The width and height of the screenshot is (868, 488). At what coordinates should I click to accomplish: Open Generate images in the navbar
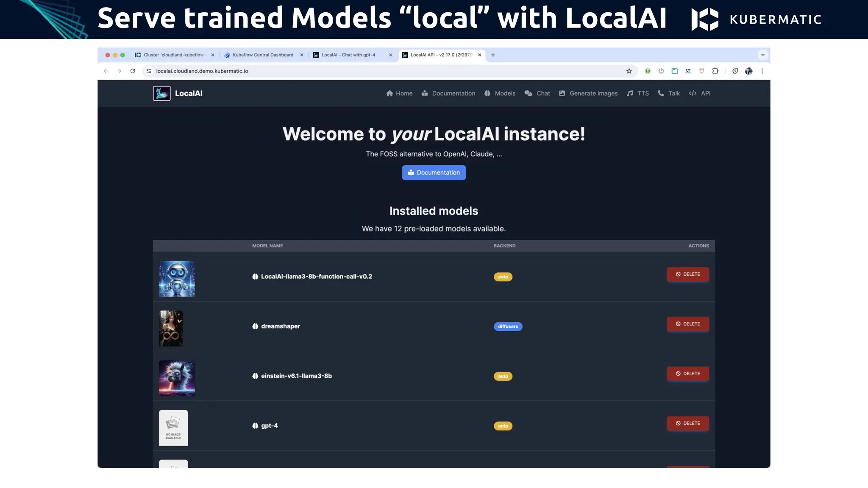588,94
